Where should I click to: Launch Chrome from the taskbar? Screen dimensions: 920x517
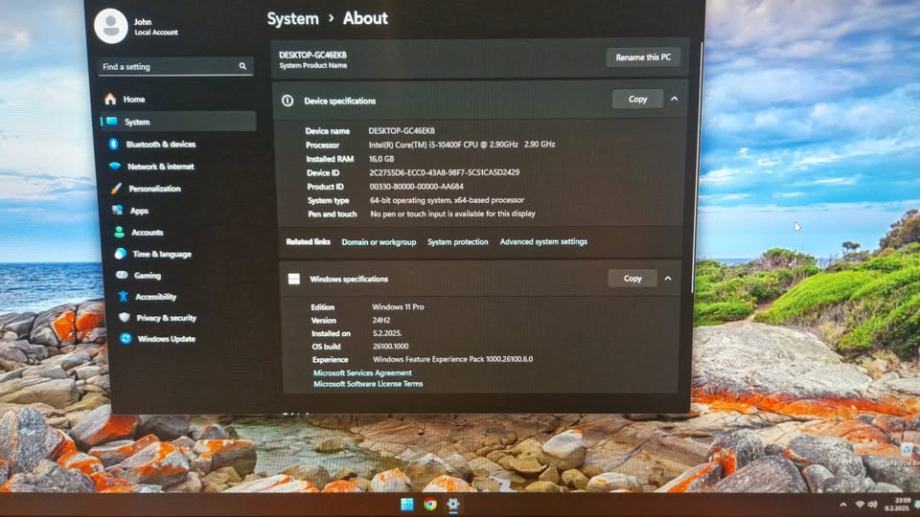click(430, 504)
